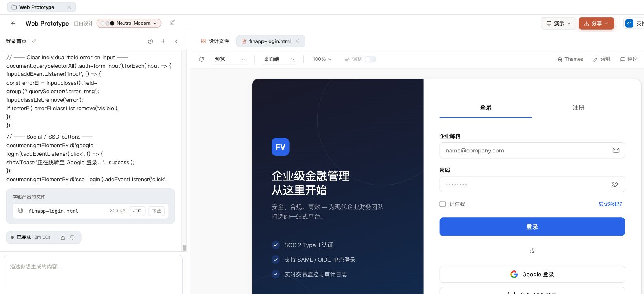Click the file icon next to finapp-login.html
The image size is (644, 294).
(x=21, y=211)
